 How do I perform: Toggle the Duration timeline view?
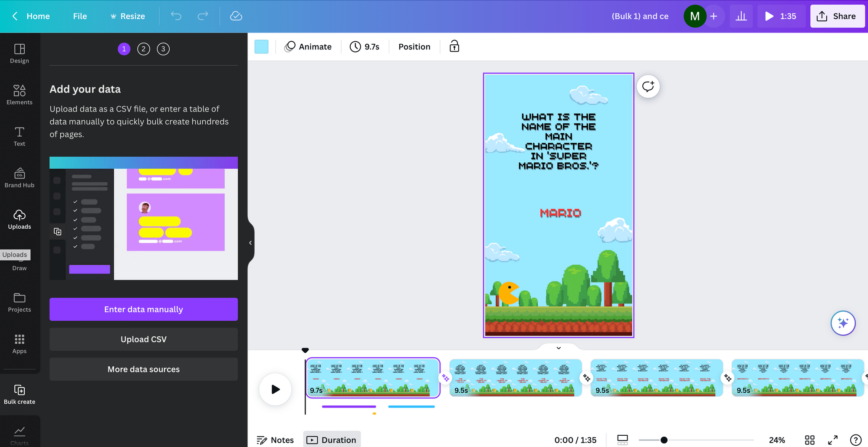(332, 439)
